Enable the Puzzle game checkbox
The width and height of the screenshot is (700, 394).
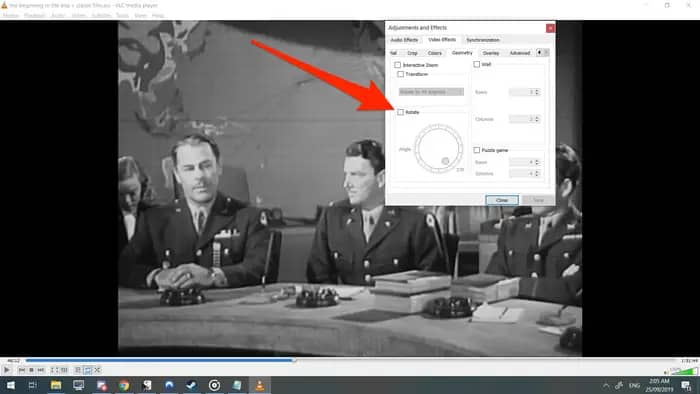(477, 150)
